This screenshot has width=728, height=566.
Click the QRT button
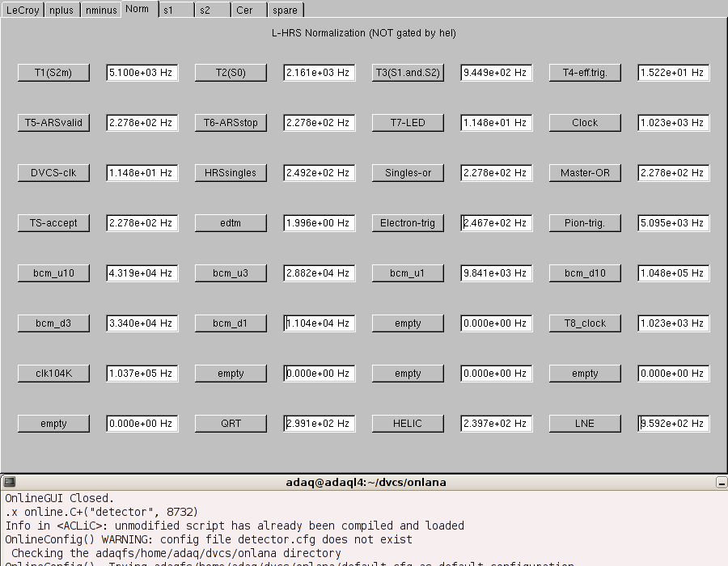(x=231, y=424)
